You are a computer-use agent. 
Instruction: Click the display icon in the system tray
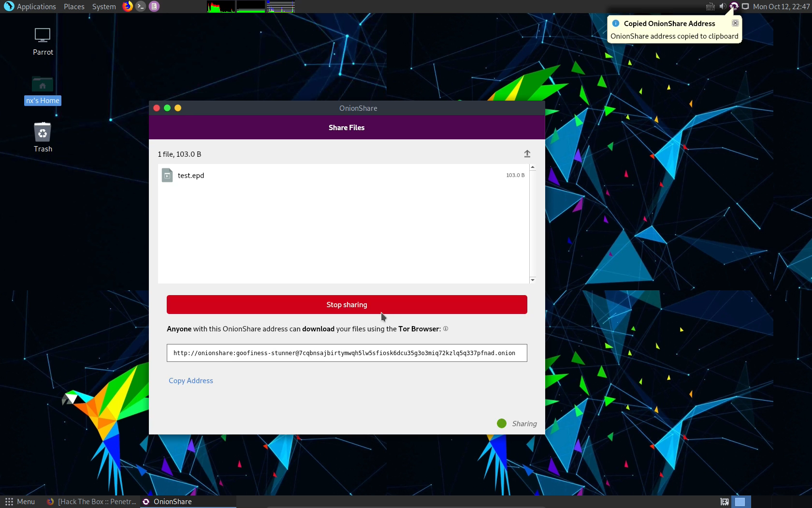[x=745, y=6]
